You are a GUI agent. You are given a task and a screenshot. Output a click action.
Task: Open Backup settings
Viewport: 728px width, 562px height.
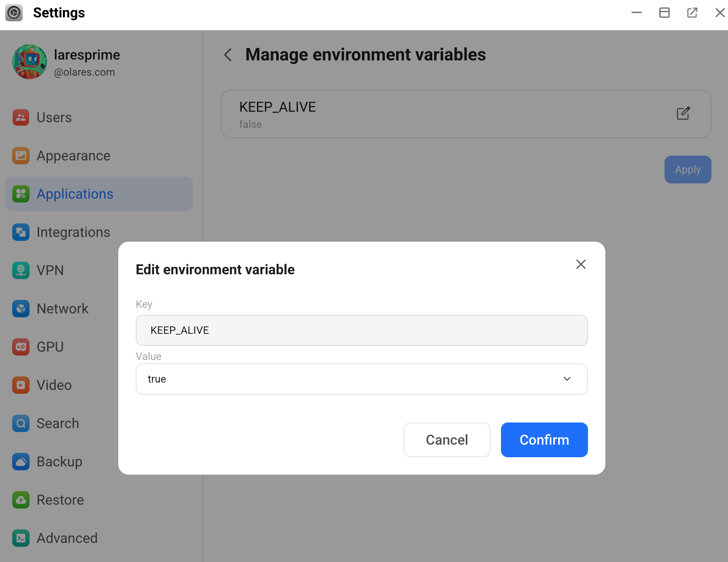(x=59, y=461)
